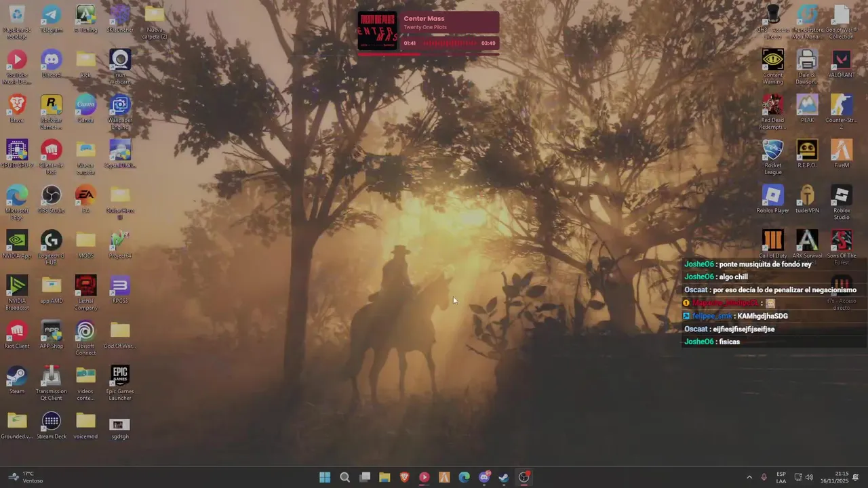Open the APP Shop desktop shortcut
Screen dimensions: 868x488
51,335
